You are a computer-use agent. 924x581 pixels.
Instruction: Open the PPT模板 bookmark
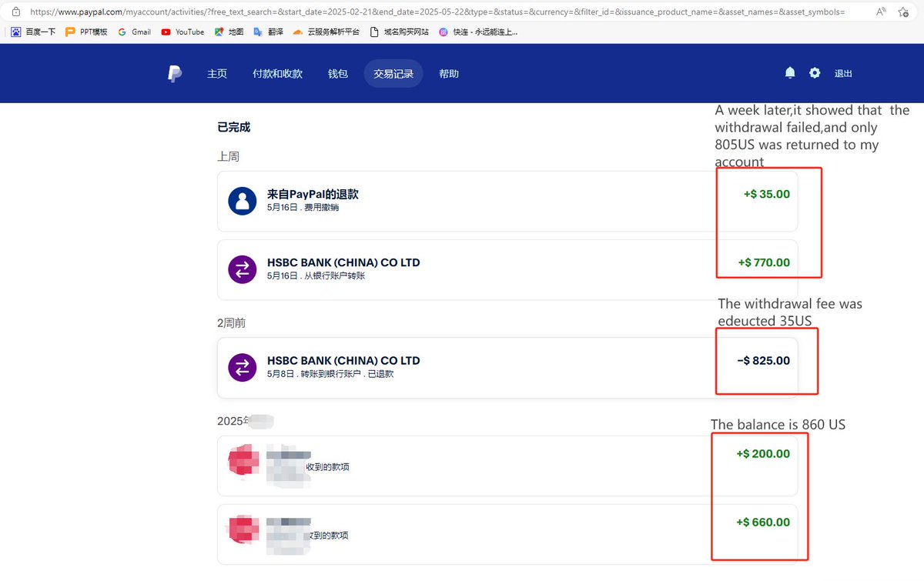(x=86, y=32)
